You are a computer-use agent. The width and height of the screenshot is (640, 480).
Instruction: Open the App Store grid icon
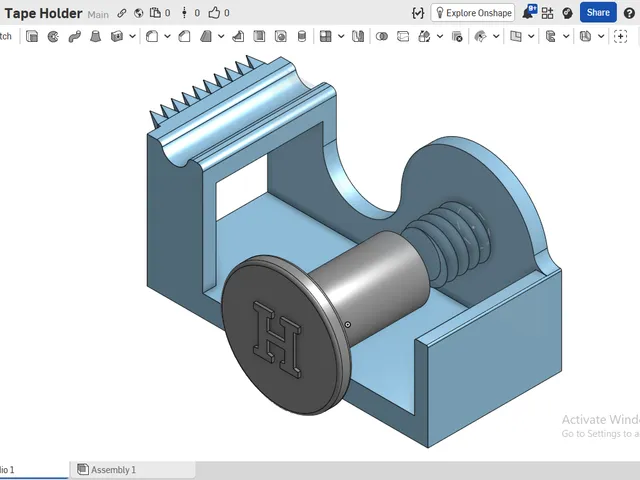[x=547, y=13]
